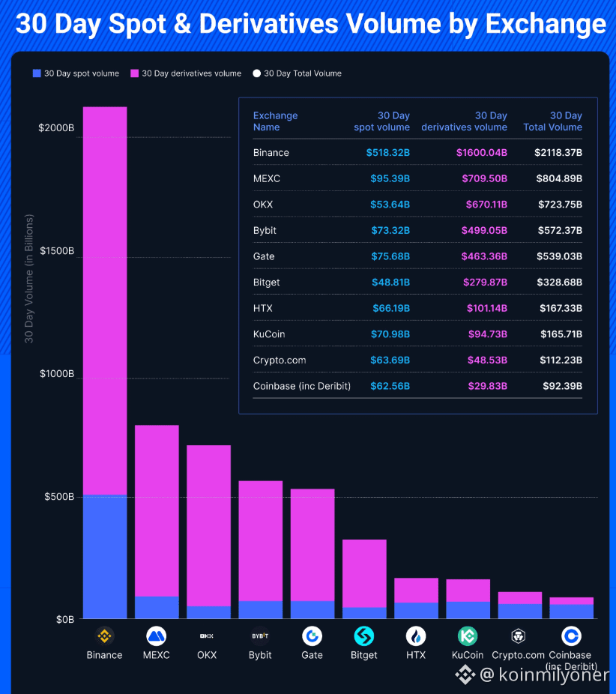This screenshot has height=694, width=616.
Task: Click the Coinbase (inc Deribit) table row name
Action: click(302, 386)
